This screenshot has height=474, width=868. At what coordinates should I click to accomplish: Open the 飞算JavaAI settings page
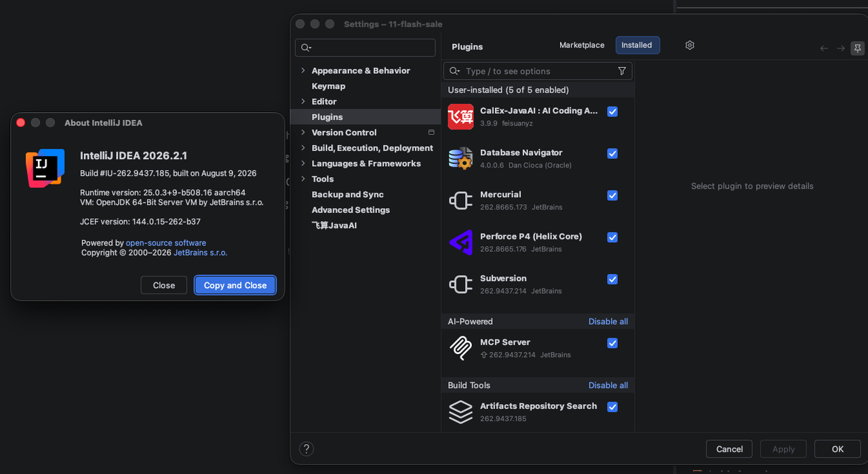pyautogui.click(x=334, y=226)
